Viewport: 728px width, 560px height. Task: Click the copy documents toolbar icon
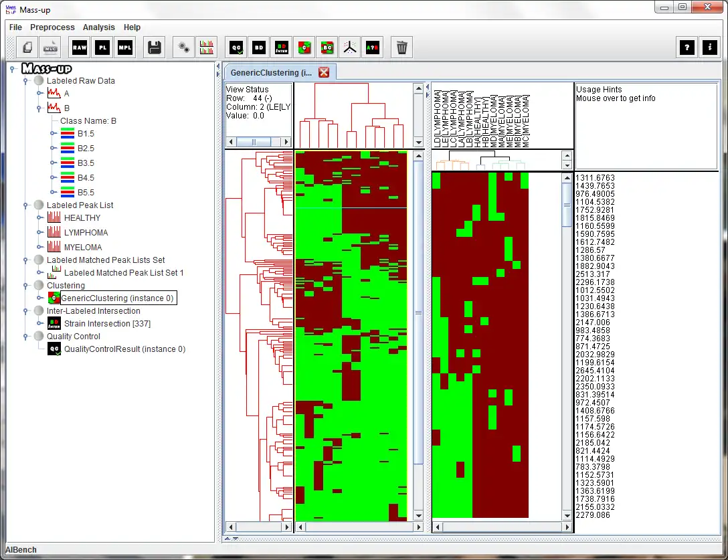pyautogui.click(x=27, y=48)
